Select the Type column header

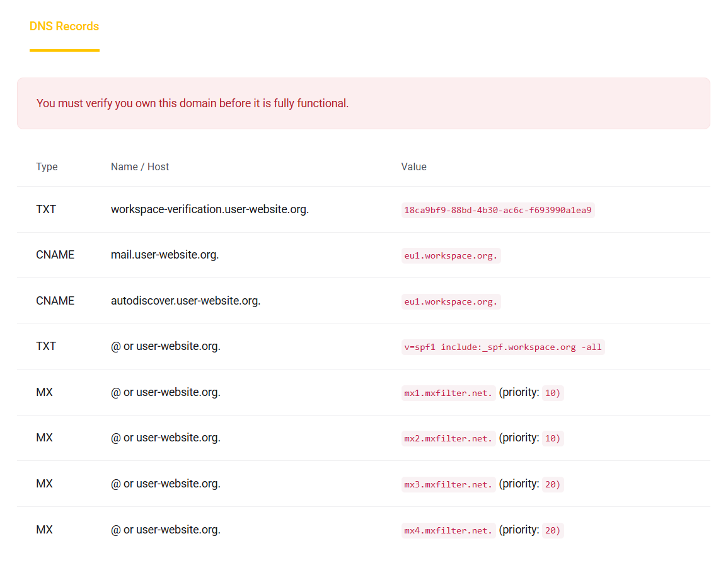coord(47,167)
